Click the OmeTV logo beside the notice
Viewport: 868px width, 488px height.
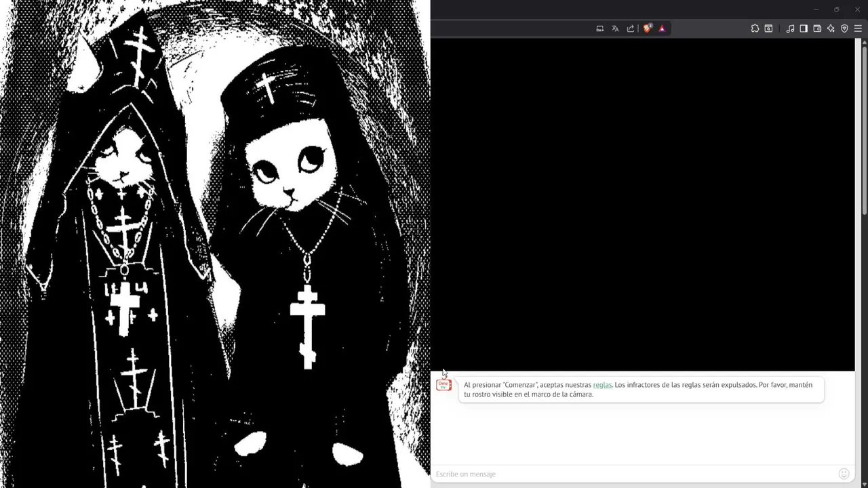tap(443, 385)
